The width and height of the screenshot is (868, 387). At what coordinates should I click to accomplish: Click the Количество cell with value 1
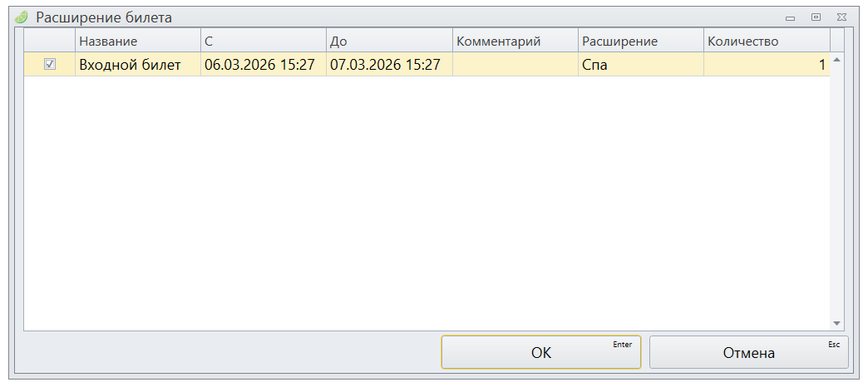tap(766, 65)
